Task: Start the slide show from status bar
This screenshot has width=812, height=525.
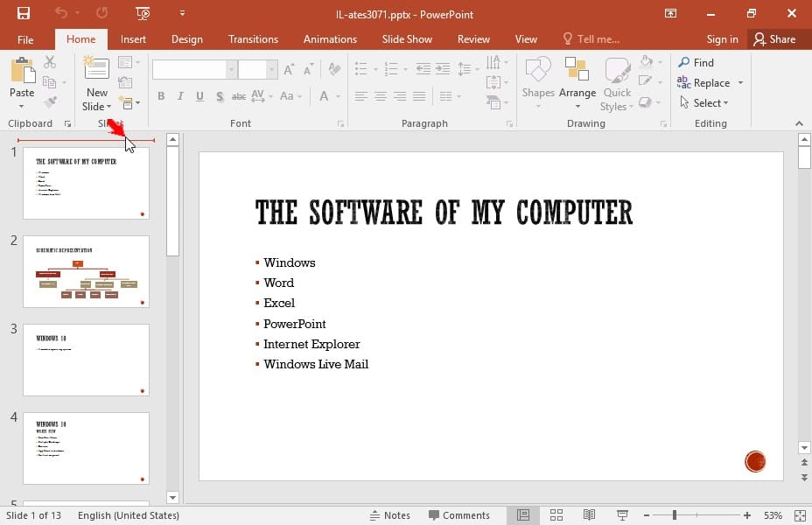Action: pyautogui.click(x=622, y=514)
